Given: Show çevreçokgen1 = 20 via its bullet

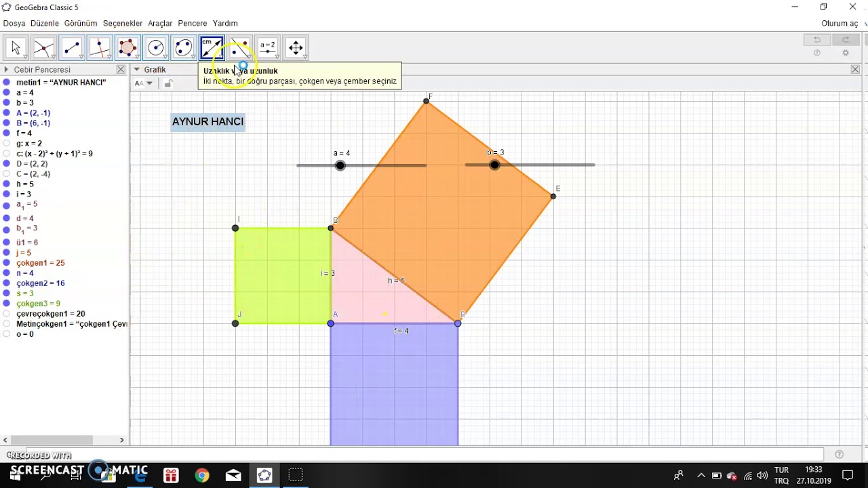Looking at the screenshot, I should point(7,314).
